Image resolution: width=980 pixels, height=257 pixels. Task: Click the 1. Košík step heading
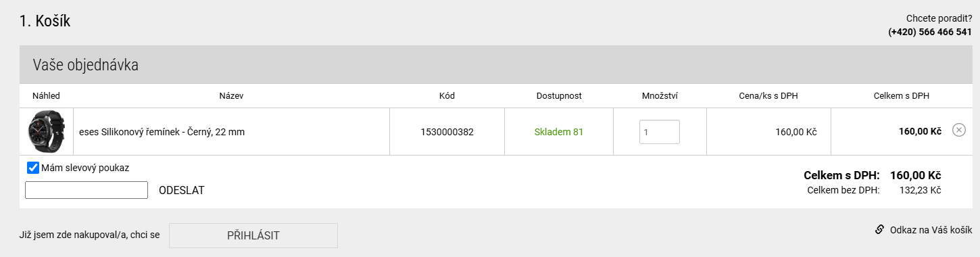coord(45,21)
